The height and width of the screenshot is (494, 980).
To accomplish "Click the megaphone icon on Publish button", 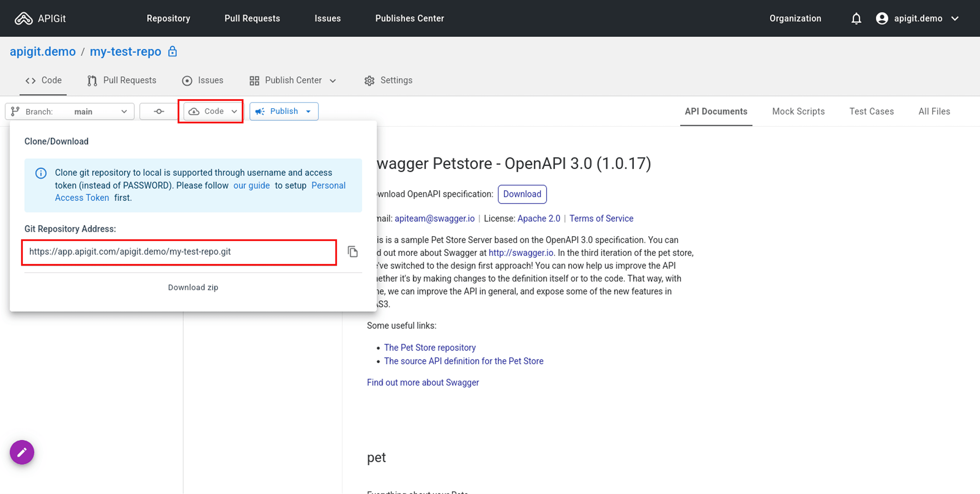I will click(260, 112).
